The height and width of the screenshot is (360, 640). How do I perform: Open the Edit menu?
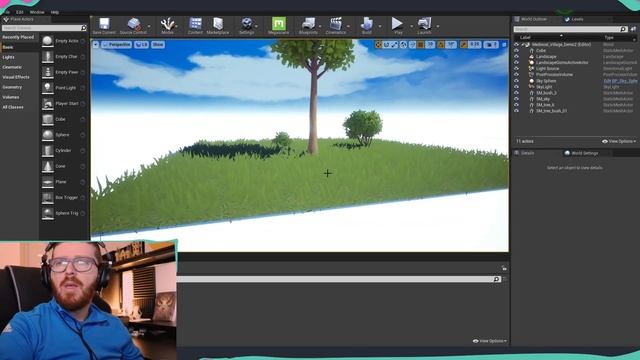pos(20,12)
